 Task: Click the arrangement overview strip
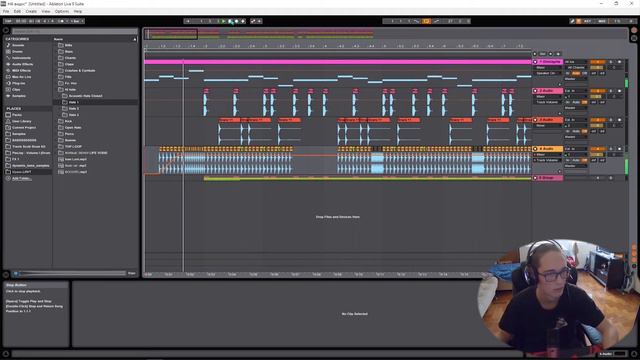coord(385,34)
